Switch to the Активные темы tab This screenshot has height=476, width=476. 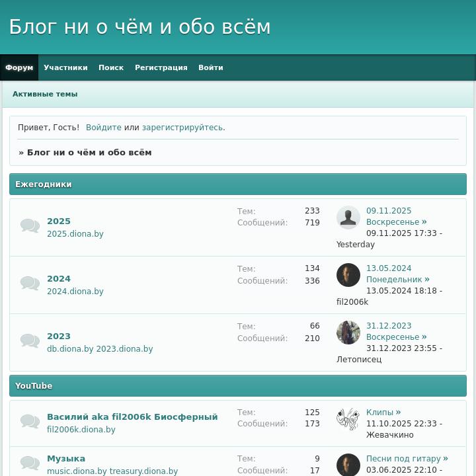pyautogui.click(x=45, y=94)
